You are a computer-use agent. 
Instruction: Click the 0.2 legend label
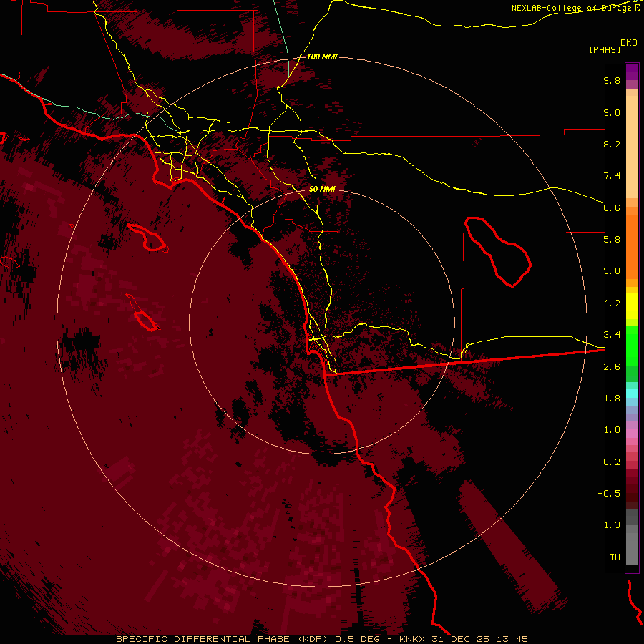[612, 462]
